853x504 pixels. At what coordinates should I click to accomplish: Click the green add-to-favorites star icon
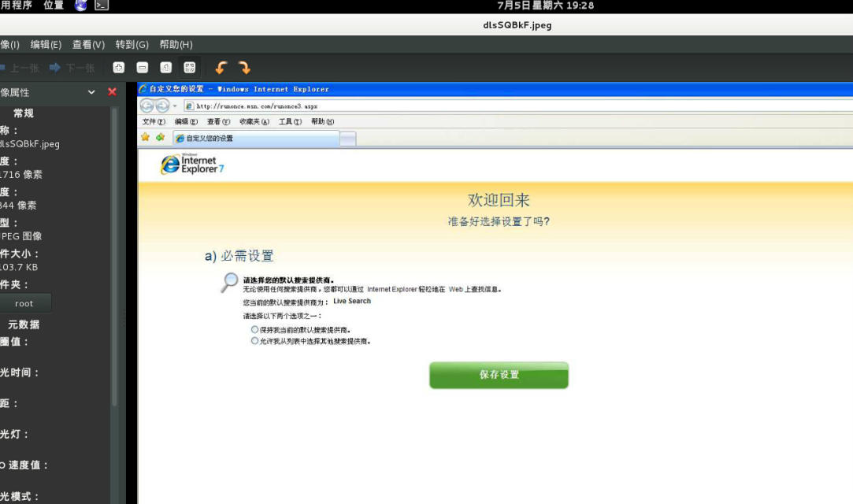pyautogui.click(x=158, y=136)
